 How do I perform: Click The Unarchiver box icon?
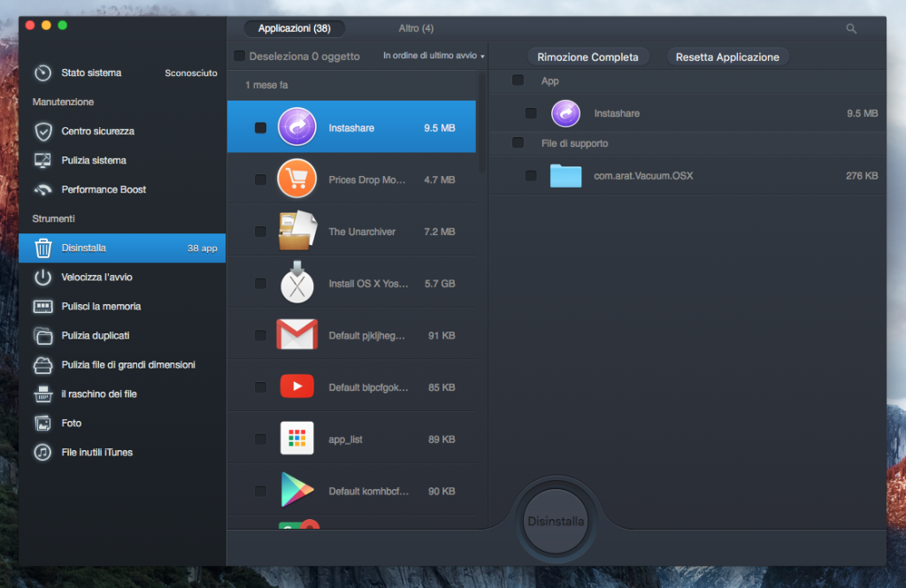[x=297, y=231]
